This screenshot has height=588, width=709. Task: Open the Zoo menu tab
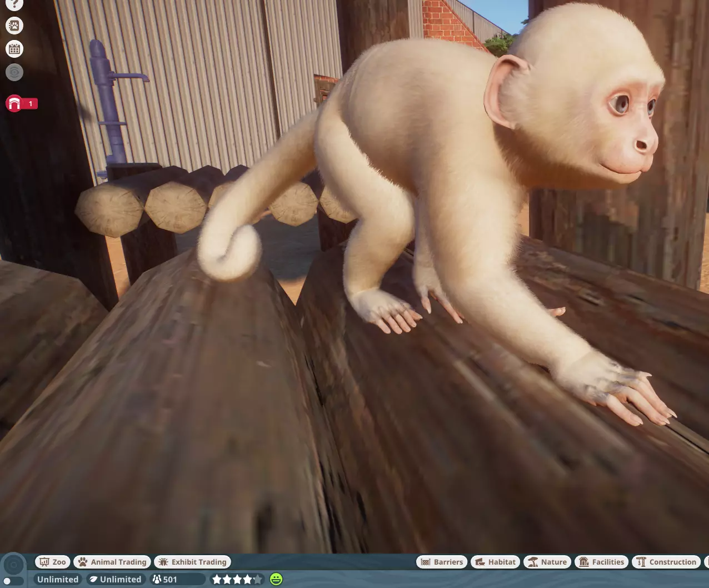coord(53,562)
